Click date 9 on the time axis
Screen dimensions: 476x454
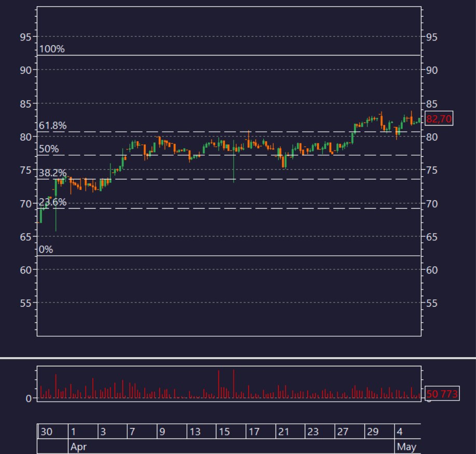(162, 432)
